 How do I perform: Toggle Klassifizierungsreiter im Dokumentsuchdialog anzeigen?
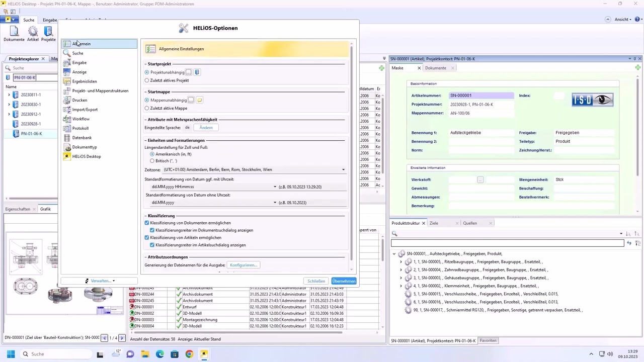[152, 230]
